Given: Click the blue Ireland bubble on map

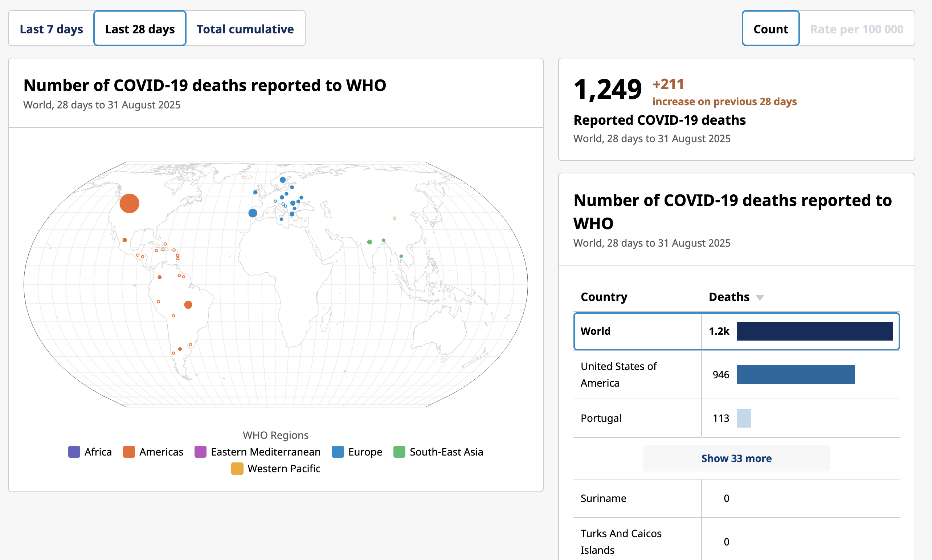Looking at the screenshot, I should [x=255, y=193].
